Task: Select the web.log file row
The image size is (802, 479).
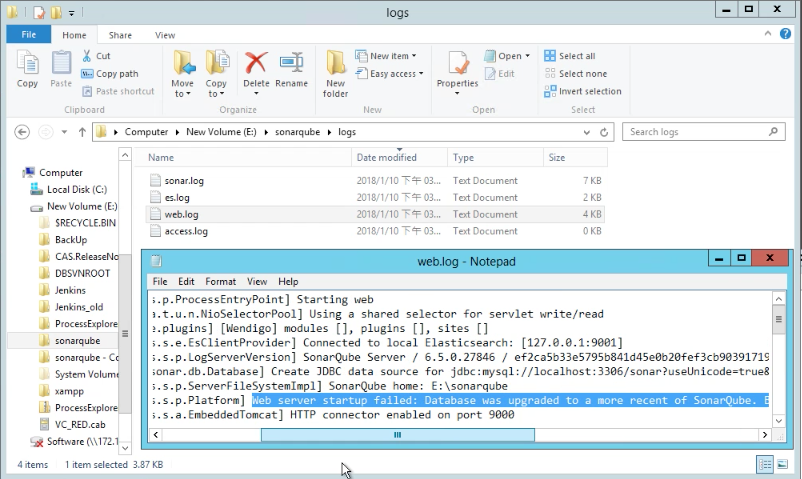Action: tap(375, 214)
